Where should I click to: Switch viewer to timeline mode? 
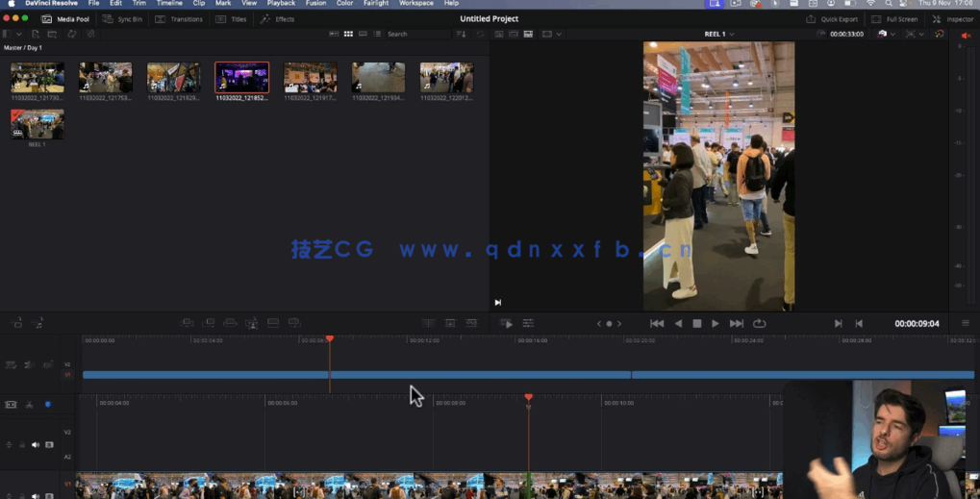click(x=529, y=34)
